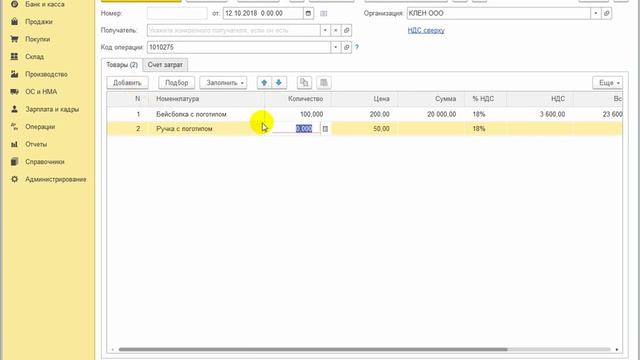Click the Цена column header
640x360 pixels.
[364, 99]
